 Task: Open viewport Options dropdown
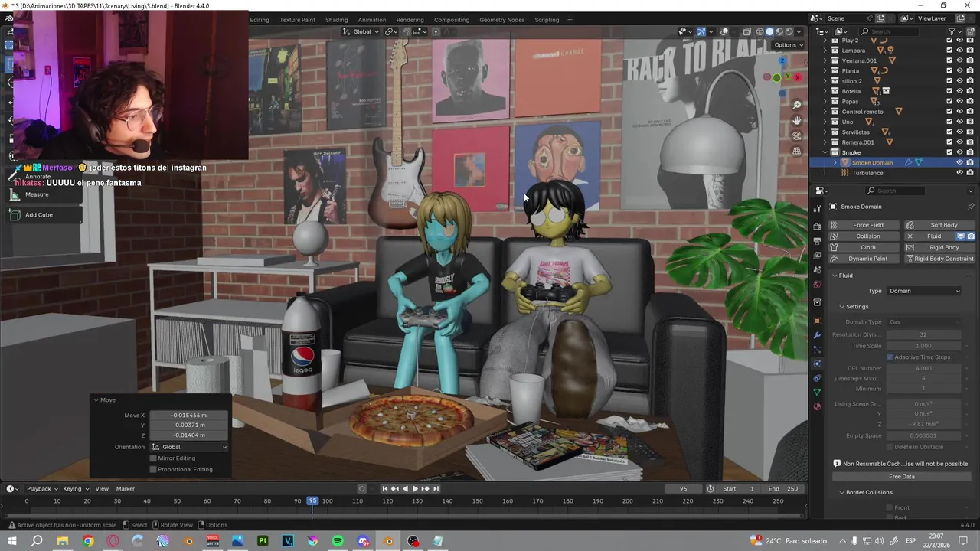click(789, 45)
